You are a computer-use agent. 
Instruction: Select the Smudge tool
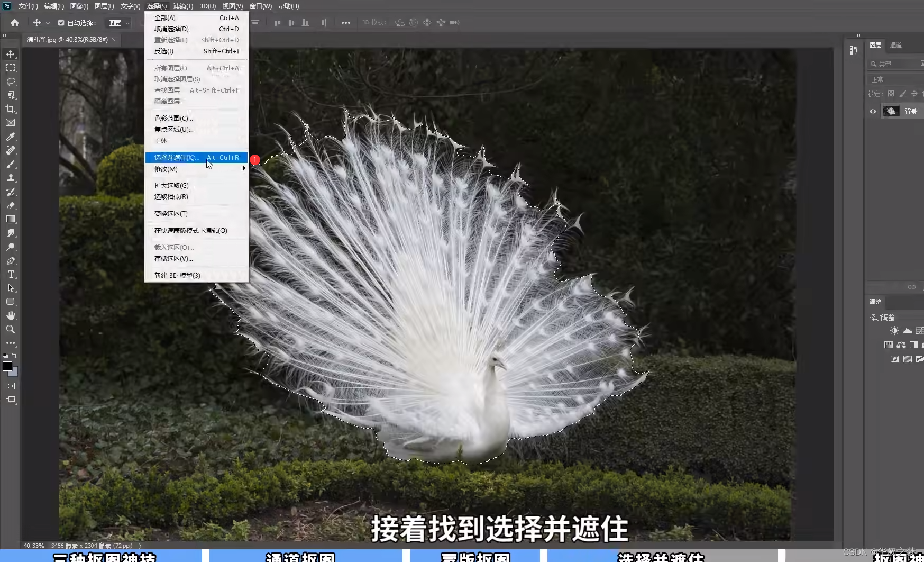point(11,233)
